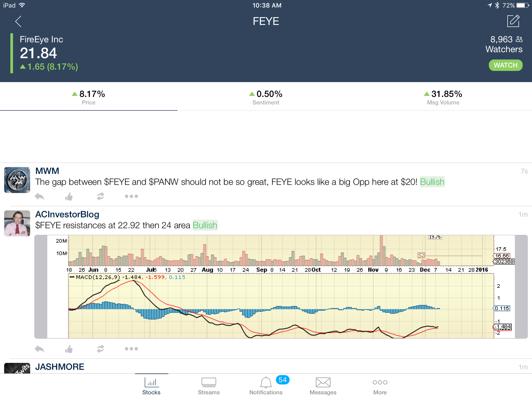This screenshot has height=399, width=532.
Task: Tap the Bluetooth icon in status bar
Action: tap(497, 5)
